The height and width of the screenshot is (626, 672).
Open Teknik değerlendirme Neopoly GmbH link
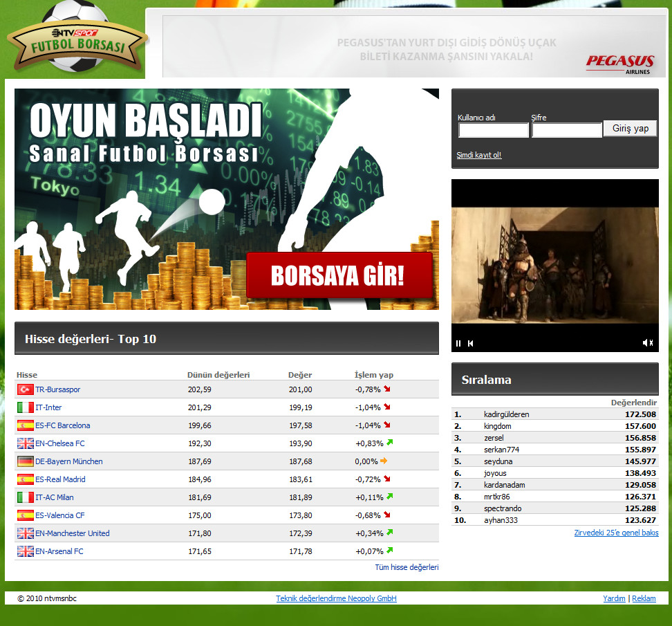pos(337,598)
